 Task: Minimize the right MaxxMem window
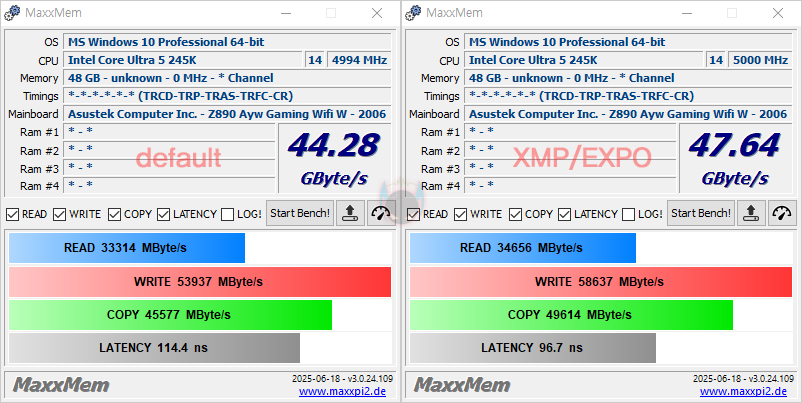click(x=685, y=13)
